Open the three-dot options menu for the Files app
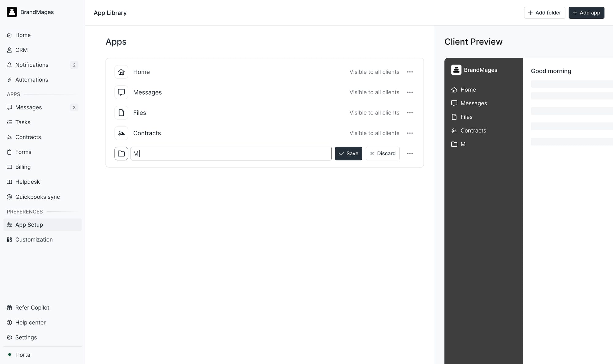613x364 pixels. click(x=410, y=113)
